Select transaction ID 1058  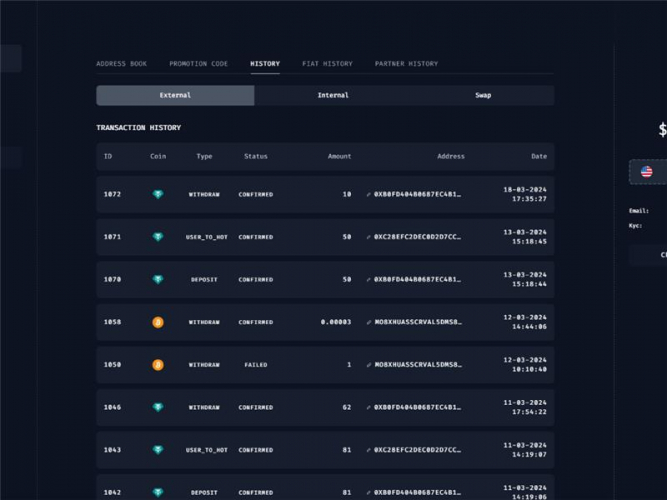(x=112, y=322)
